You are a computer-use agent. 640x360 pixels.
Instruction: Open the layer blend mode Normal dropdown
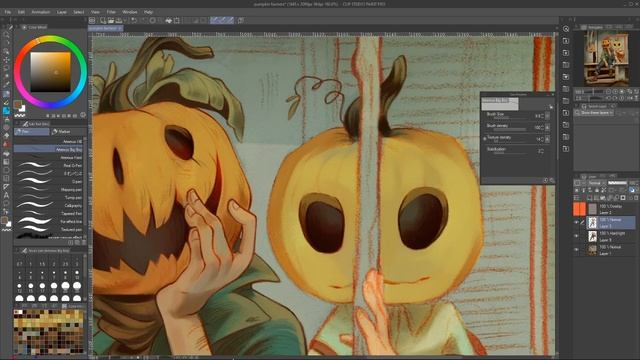tap(596, 183)
